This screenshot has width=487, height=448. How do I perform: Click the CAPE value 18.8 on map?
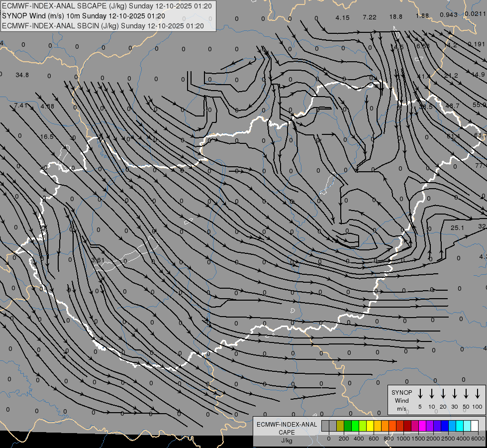[395, 16]
